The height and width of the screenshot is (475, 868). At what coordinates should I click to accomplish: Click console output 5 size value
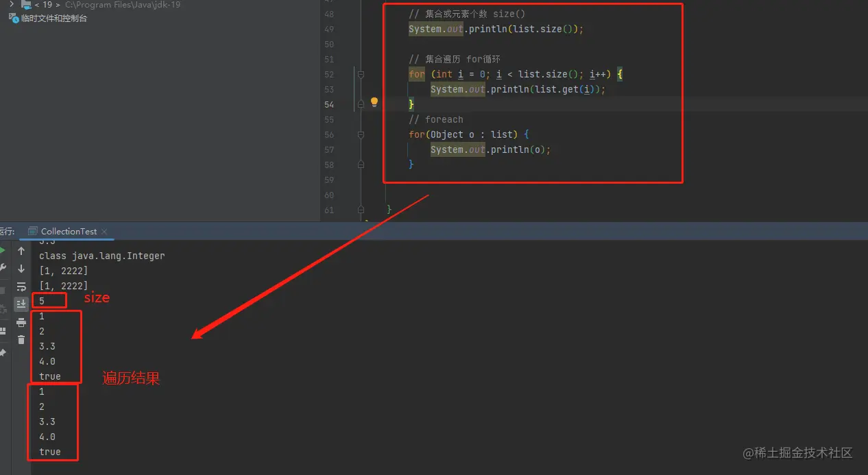pyautogui.click(x=42, y=301)
